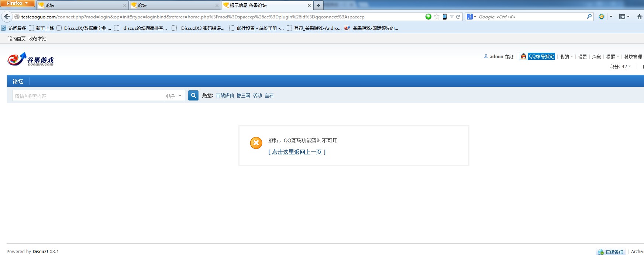
Task: Open 设置 in the user menu
Action: pos(582,57)
